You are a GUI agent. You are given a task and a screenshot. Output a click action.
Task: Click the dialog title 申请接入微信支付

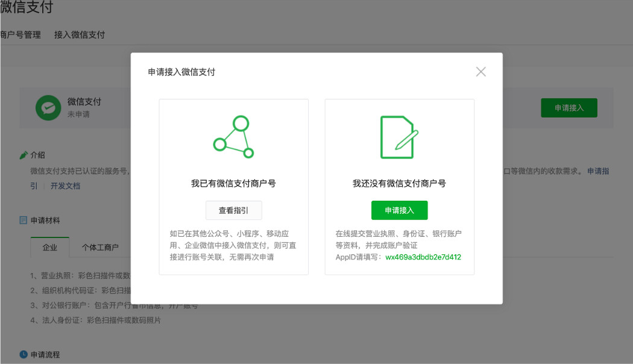tap(181, 72)
